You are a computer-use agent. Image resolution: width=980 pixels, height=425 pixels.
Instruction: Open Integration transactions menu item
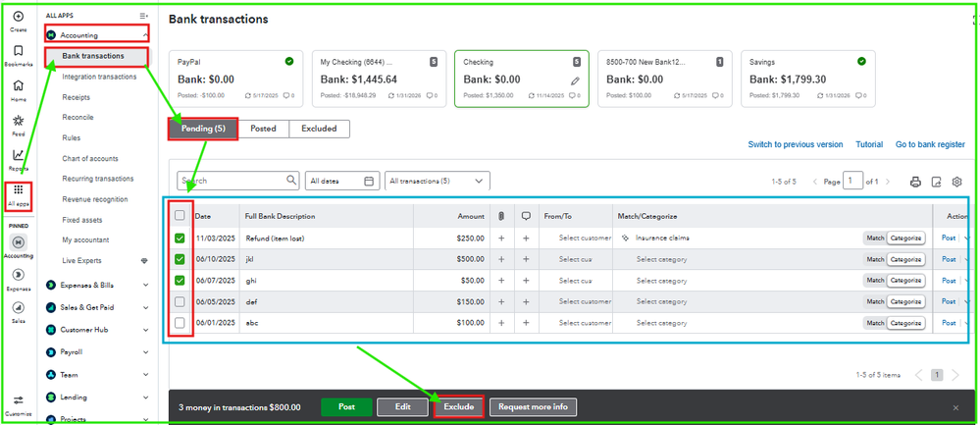(99, 77)
